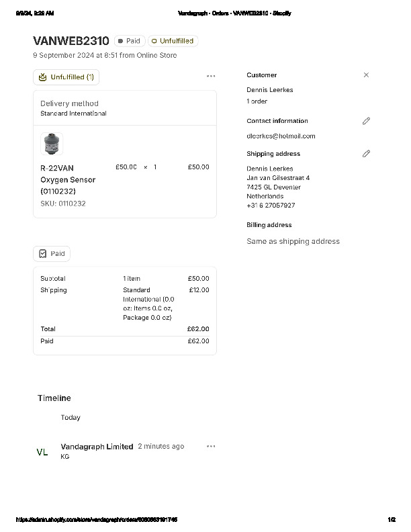The image size is (411, 532).
Task: Click the Shopify admin URL in footer
Action: pyautogui.click(x=96, y=520)
